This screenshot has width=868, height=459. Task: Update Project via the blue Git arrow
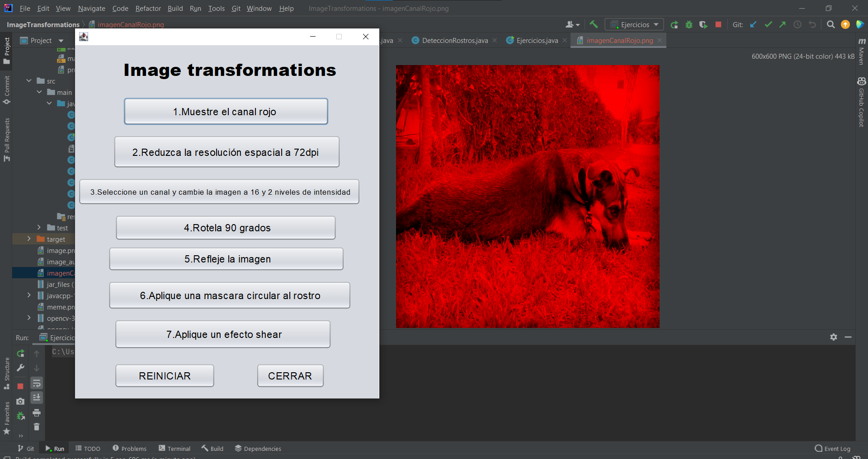(x=753, y=24)
